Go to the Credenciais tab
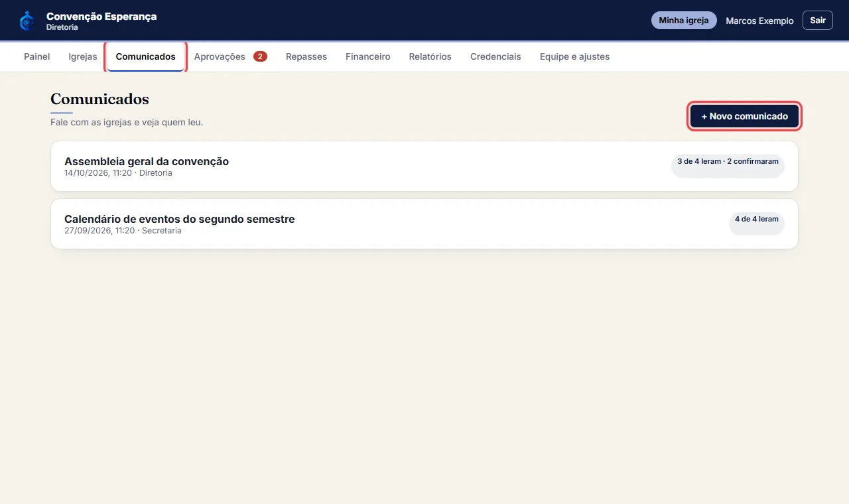849x504 pixels. tap(495, 56)
